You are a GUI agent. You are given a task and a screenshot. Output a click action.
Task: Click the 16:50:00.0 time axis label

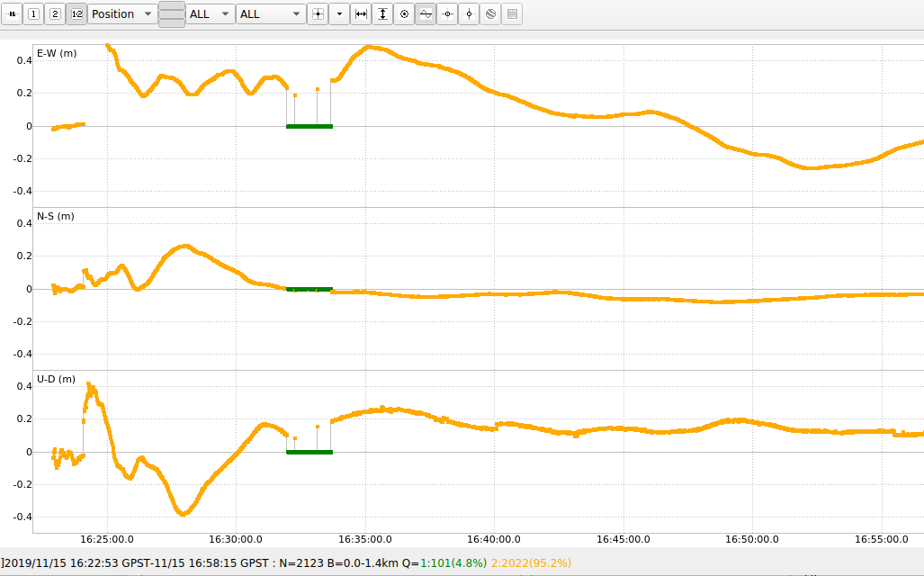point(752,539)
